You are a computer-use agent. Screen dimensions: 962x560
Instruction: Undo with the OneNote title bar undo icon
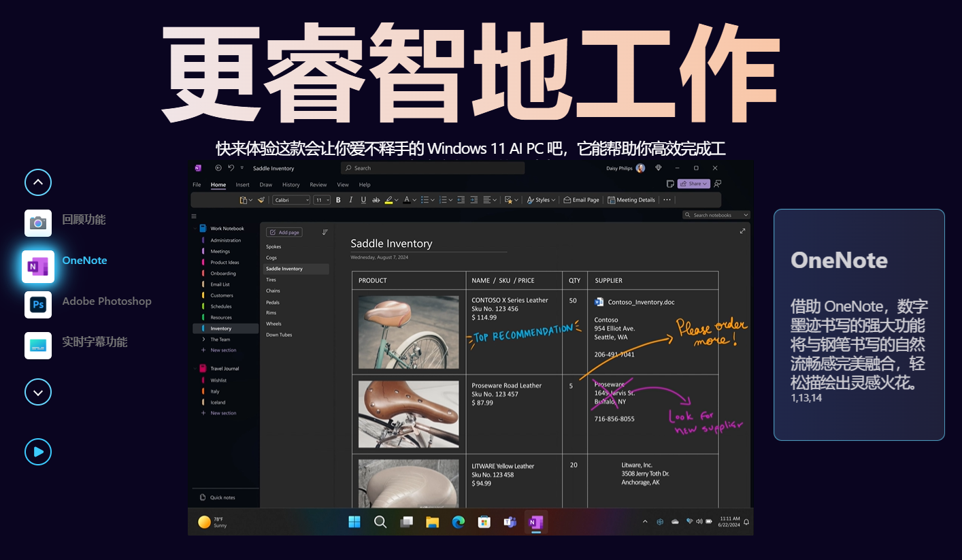[231, 168]
